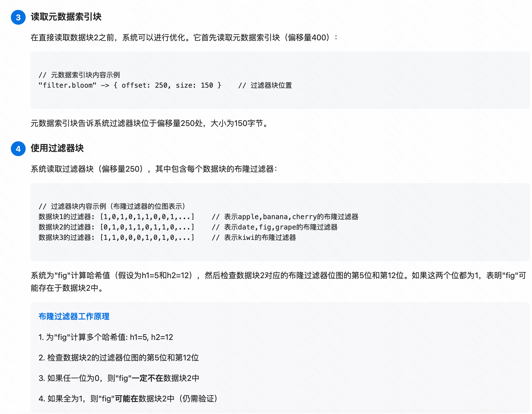Click the apple,banana,cherry filter comment

pos(285,217)
